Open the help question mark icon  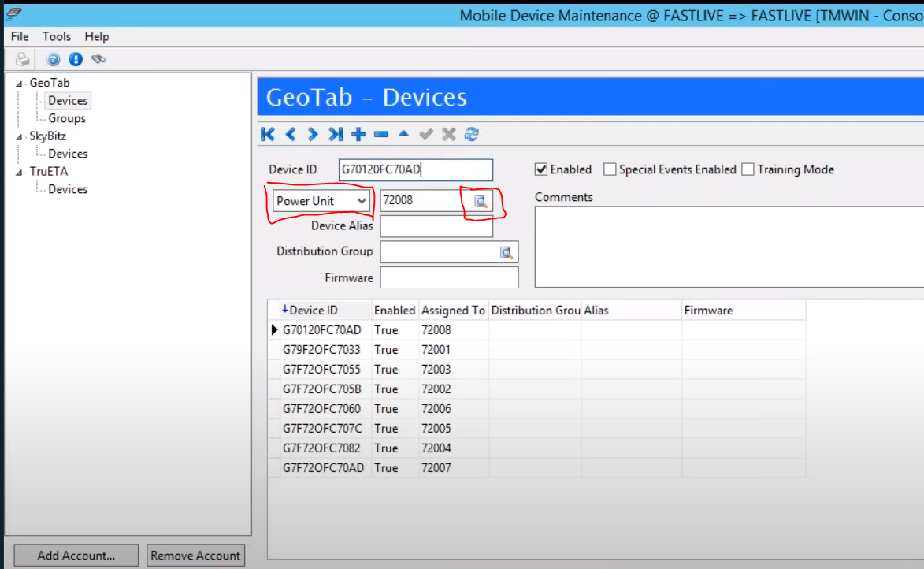tap(53, 59)
